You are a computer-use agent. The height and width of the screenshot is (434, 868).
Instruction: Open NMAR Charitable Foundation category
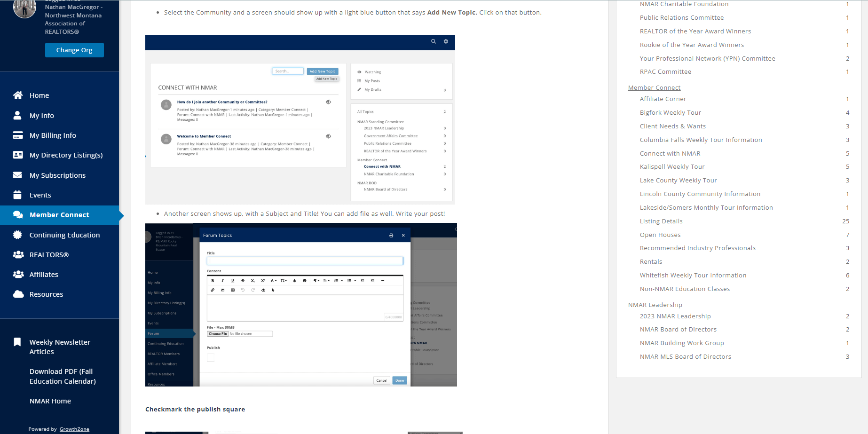pyautogui.click(x=684, y=4)
